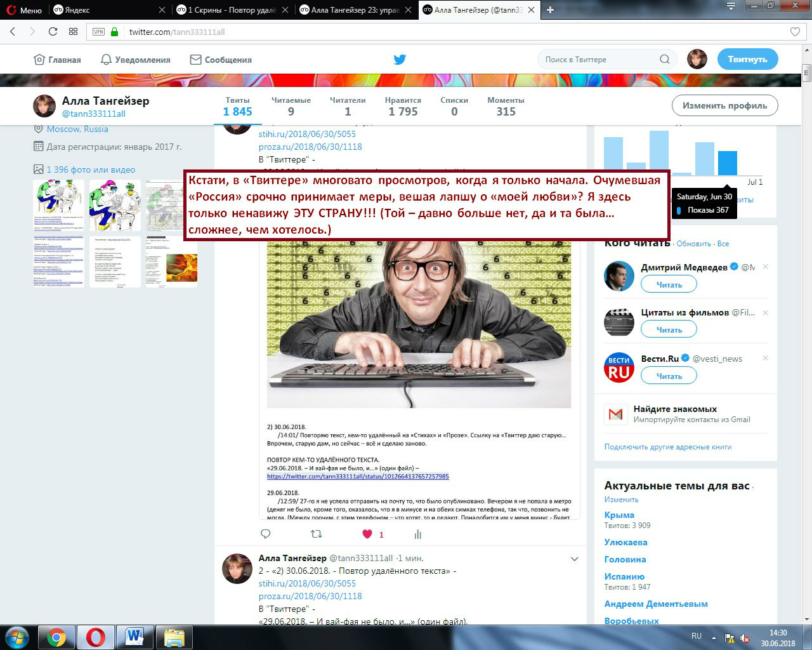Image resolution: width=812 pixels, height=650 pixels.
Task: Open profile avatar menu in top bar
Action: (x=697, y=60)
